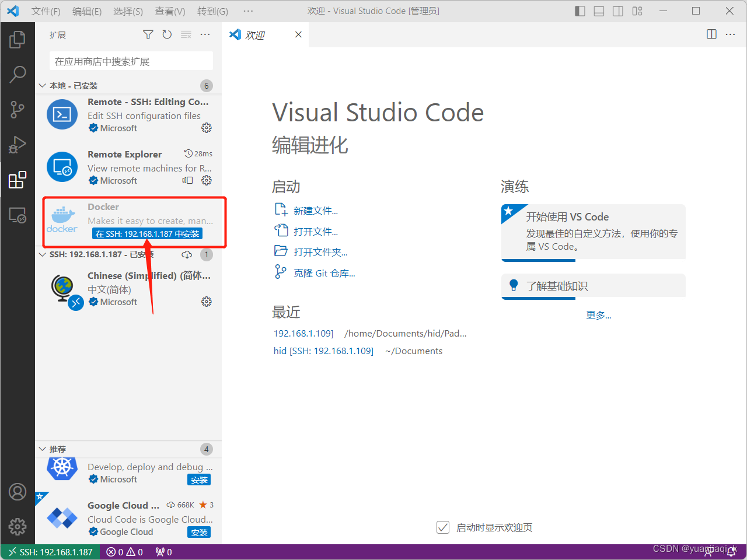This screenshot has width=747, height=560.
Task: Open the 更多... walkthroughs link
Action: pyautogui.click(x=599, y=315)
